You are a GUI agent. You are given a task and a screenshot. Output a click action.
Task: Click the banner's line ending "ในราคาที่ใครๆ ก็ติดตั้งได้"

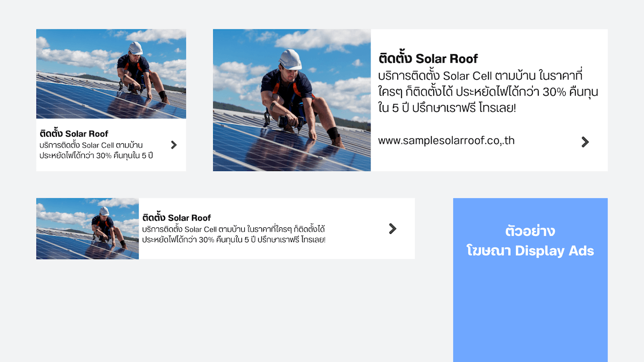(234, 229)
